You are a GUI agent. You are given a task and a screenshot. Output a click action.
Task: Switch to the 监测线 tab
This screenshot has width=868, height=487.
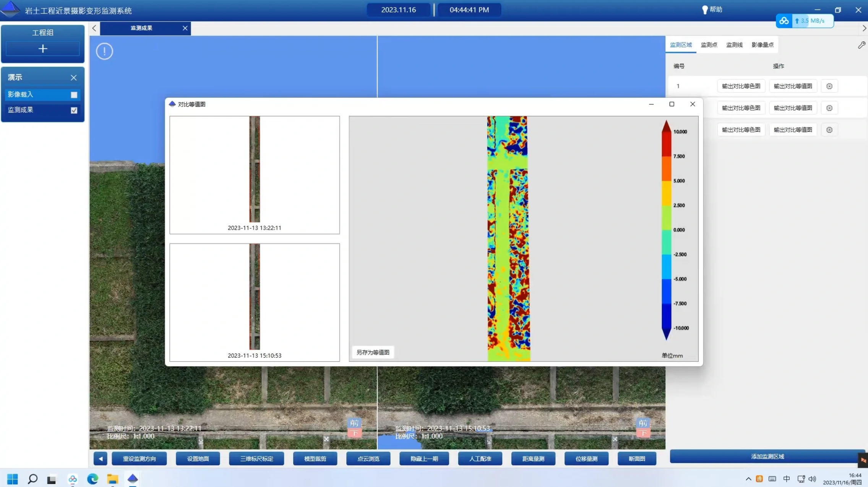tap(734, 45)
